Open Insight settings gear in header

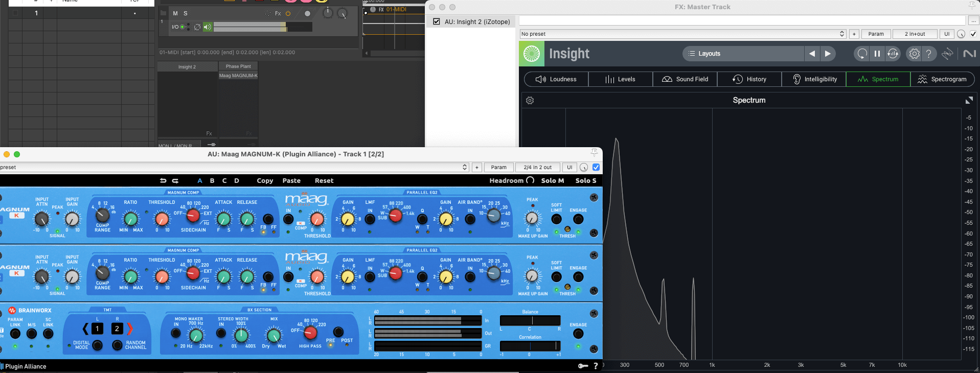point(914,54)
